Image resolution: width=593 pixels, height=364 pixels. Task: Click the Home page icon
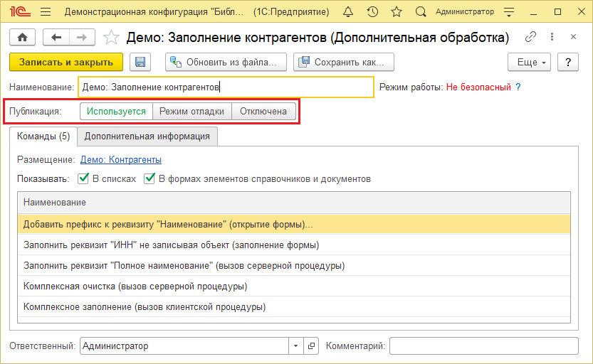(x=22, y=38)
